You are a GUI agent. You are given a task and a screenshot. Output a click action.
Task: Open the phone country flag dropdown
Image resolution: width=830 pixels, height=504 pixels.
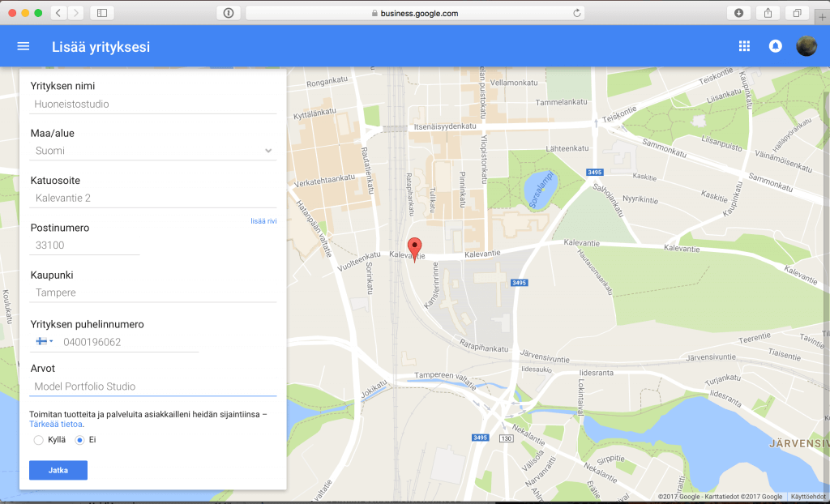[x=45, y=342]
